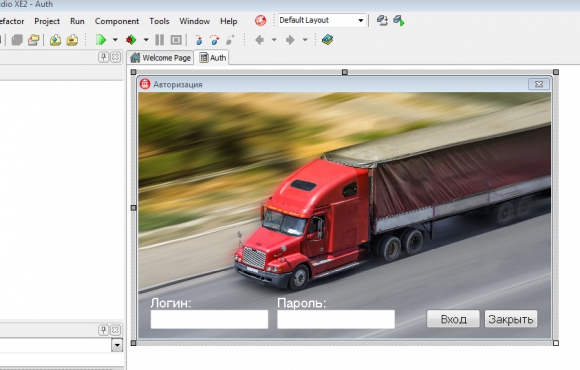Click the Save Current Desktop icon
The image size is (580, 370).
coord(382,20)
